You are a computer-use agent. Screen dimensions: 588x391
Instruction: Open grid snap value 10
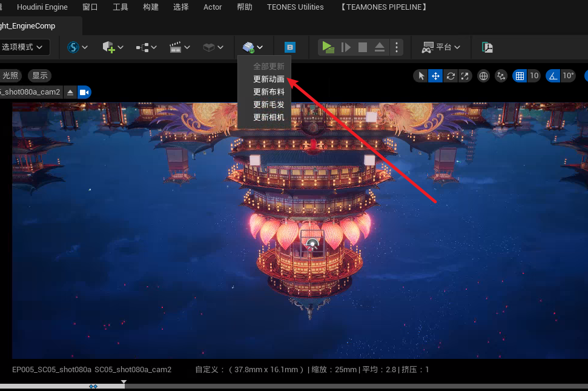pos(534,76)
